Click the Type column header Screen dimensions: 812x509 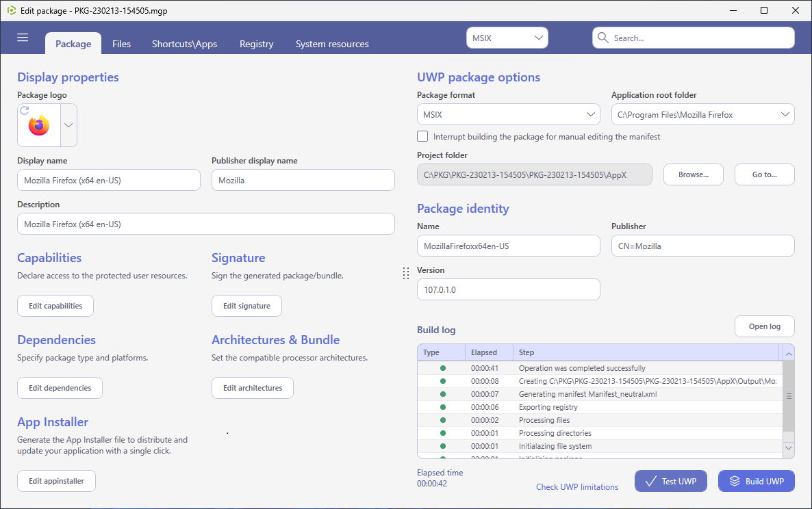click(441, 352)
